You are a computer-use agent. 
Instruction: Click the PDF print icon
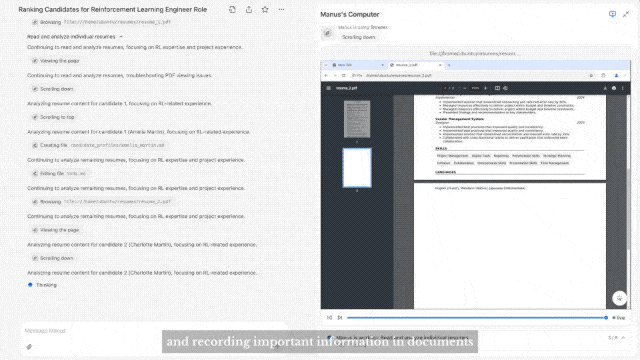pyautogui.click(x=614, y=88)
